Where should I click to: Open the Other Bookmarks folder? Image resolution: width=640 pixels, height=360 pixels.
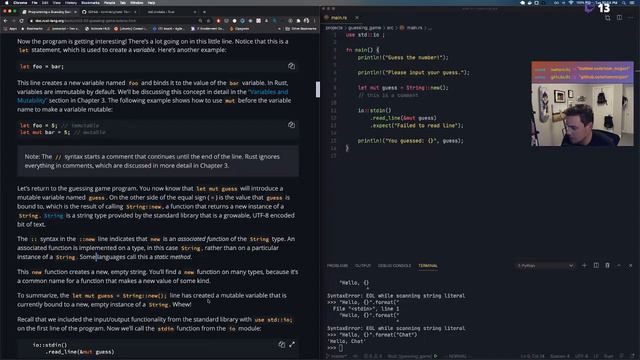tap(301, 29)
